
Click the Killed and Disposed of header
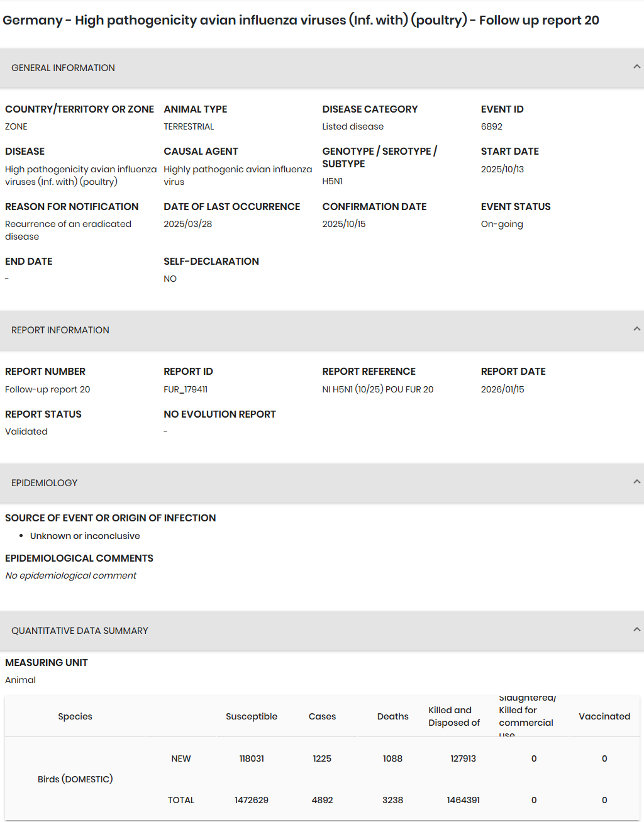click(454, 716)
